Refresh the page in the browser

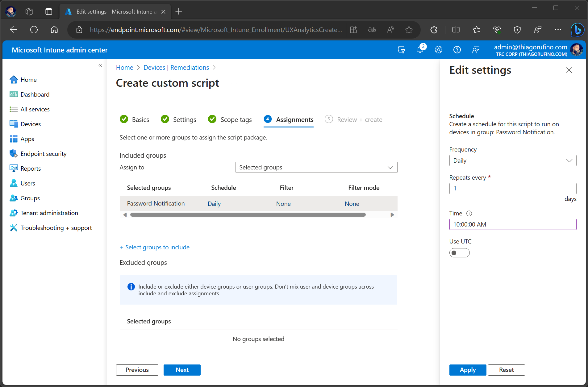coord(34,30)
